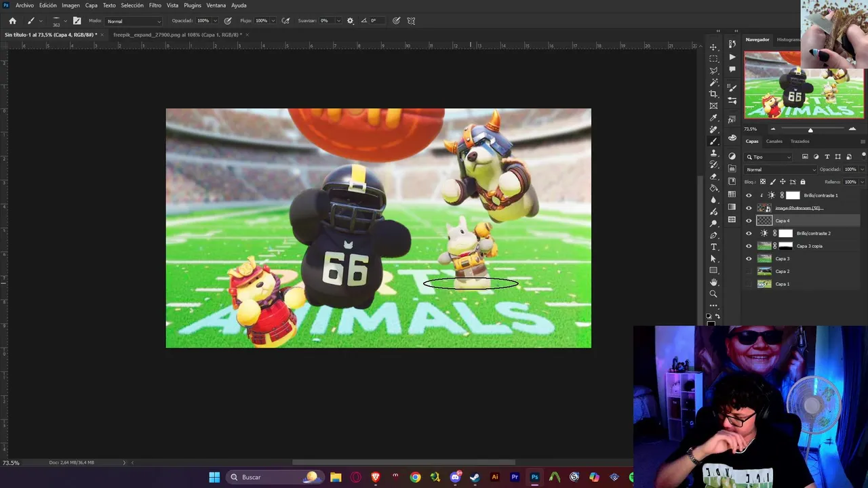Viewport: 868px width, 488px height.
Task: Toggle pressure for opacity button
Action: (x=227, y=21)
